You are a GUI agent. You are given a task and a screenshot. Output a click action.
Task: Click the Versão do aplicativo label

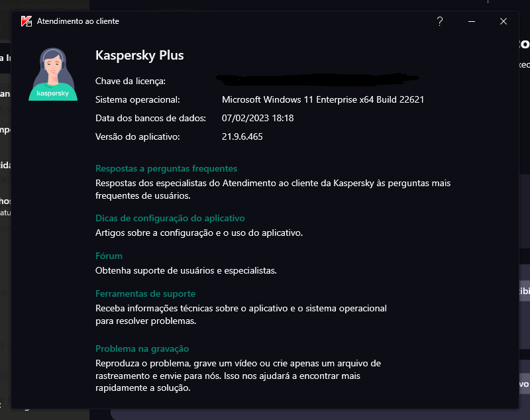click(x=138, y=136)
